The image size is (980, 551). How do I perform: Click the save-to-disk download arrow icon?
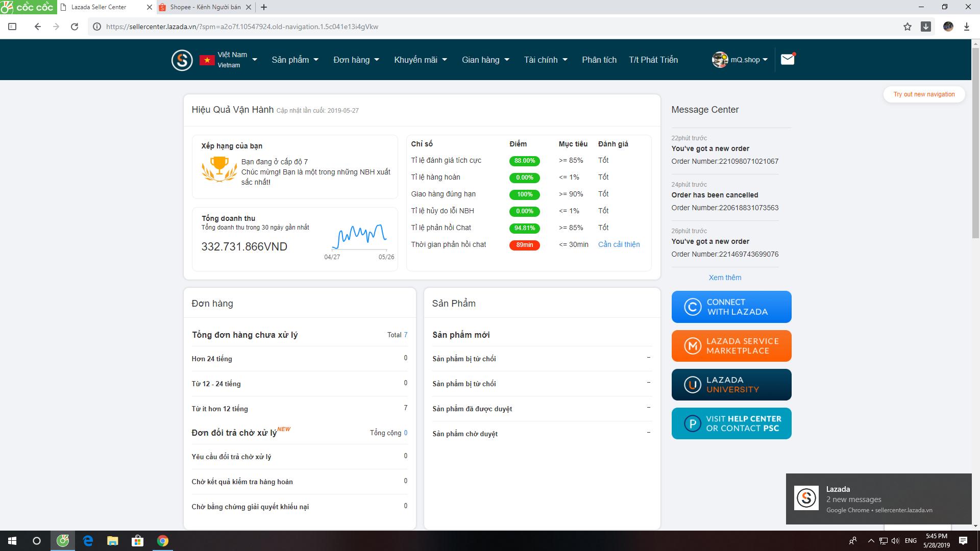(967, 27)
